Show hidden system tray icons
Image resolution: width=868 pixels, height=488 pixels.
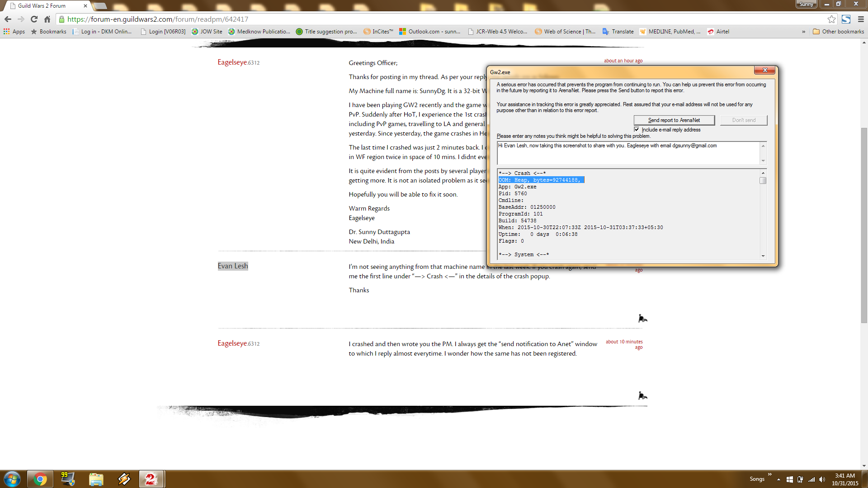coord(778,479)
